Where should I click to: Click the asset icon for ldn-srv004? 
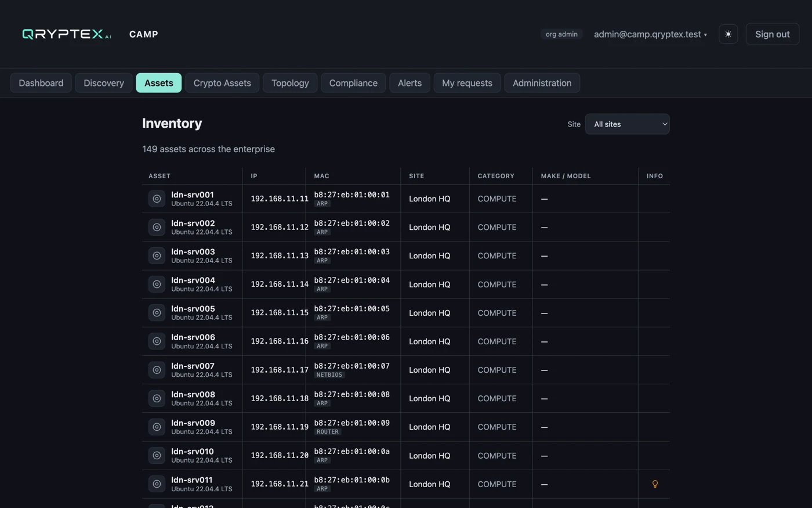157,284
